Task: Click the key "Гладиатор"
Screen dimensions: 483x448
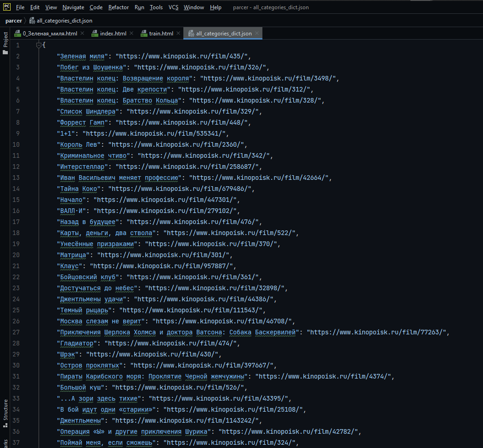Action: click(77, 344)
